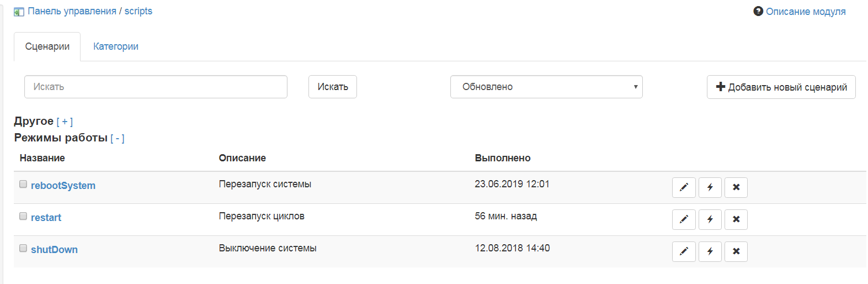This screenshot has width=868, height=284.
Task: Click the Добавить новый сценарий button
Action: 781,87
